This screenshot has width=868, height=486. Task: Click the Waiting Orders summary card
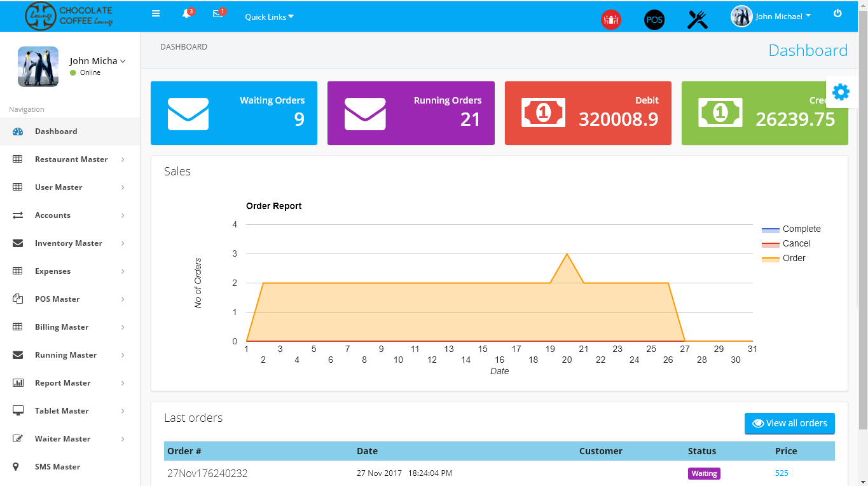233,113
